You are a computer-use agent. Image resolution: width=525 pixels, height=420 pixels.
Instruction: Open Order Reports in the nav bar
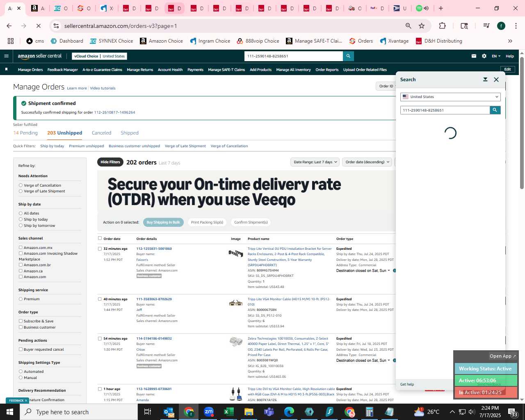[x=327, y=70]
